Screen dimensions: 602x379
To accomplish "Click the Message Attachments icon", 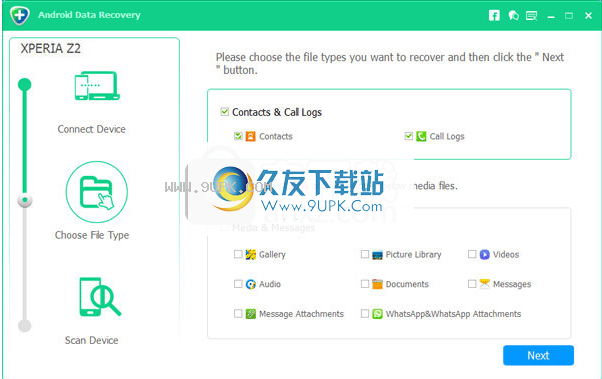I will [251, 314].
